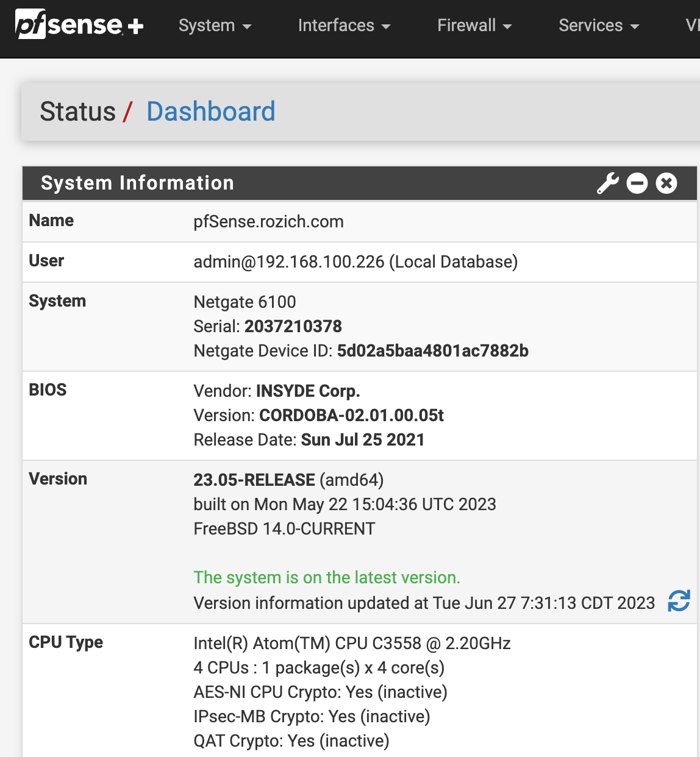
Task: Select the Netgate Device ID value
Action: 433,350
